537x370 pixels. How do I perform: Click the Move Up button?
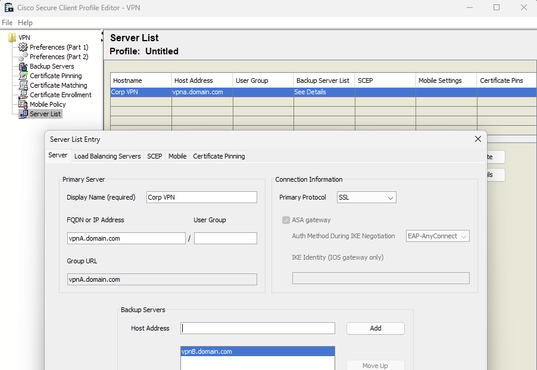375,365
